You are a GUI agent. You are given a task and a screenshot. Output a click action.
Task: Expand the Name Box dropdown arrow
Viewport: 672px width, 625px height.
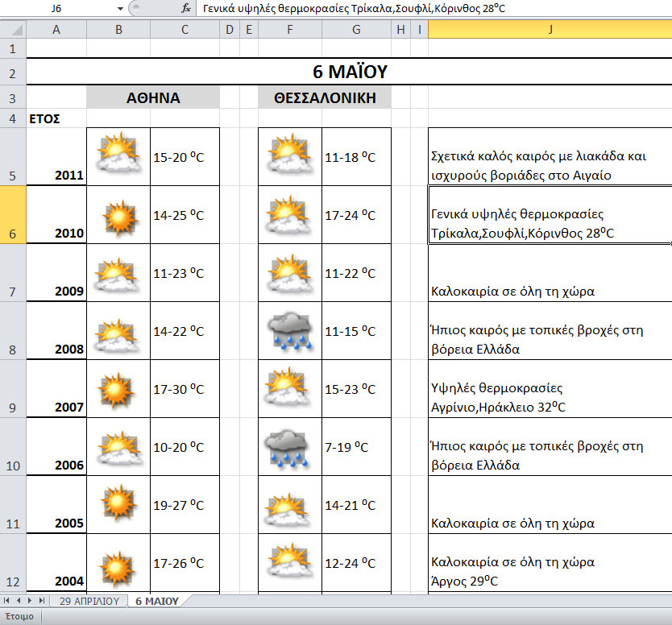[120, 9]
